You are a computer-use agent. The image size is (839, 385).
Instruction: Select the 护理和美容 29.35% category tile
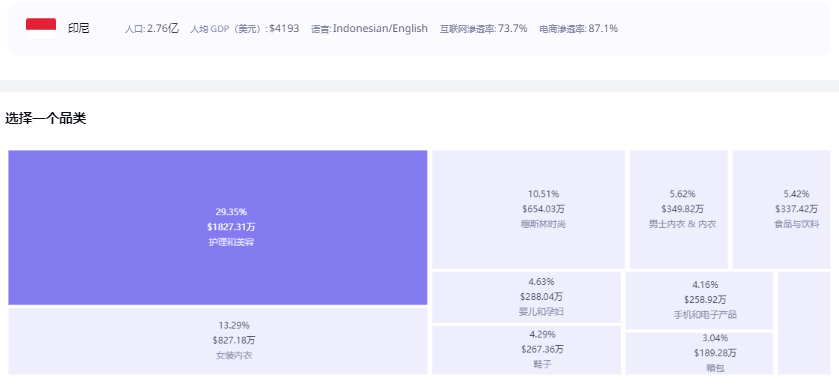pyautogui.click(x=218, y=227)
